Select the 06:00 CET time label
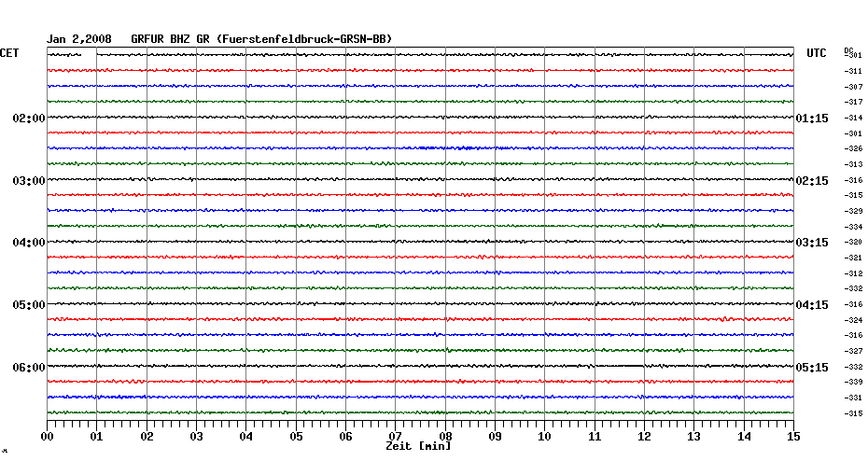Viewport: 868px width, 461px height. tap(29, 368)
